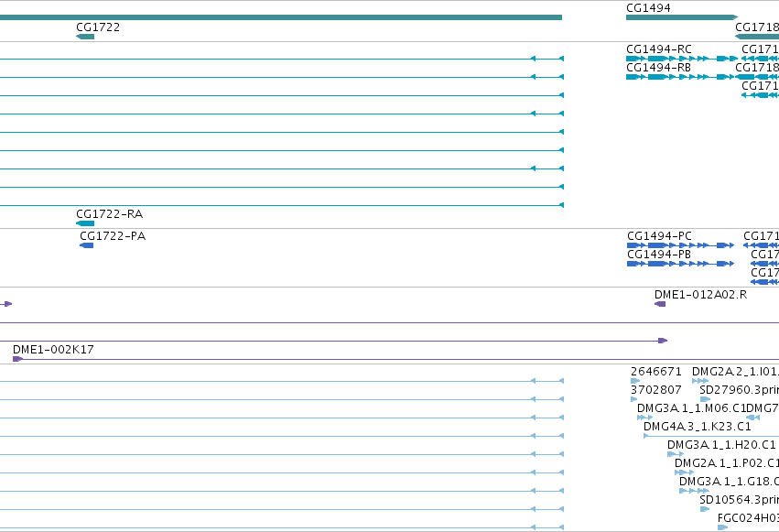Open the CG1494-RC transcript label

[x=659, y=49]
